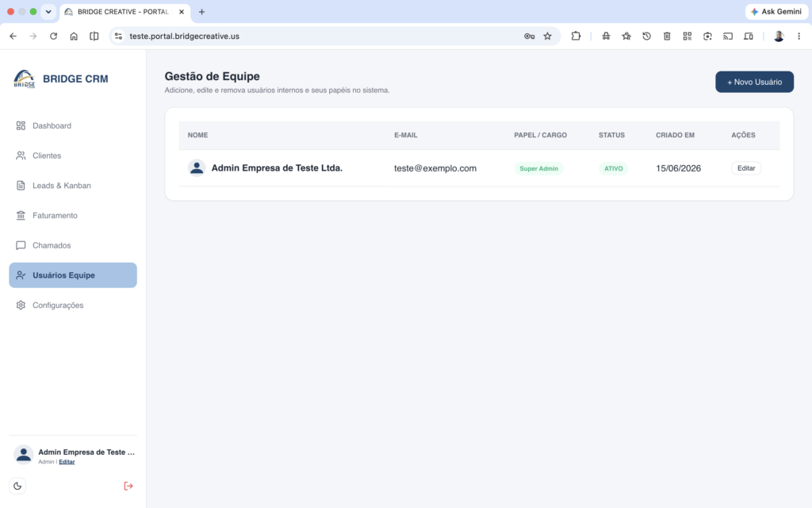
Task: Click the NOME column header
Action: click(197, 135)
